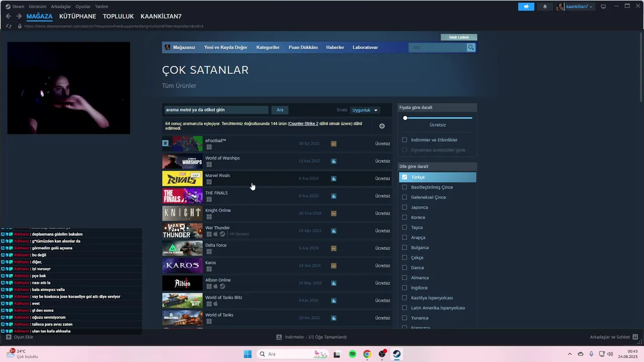Screen dimensions: 644x362
Task: Open Spotify from the taskbar
Action: coord(352,354)
